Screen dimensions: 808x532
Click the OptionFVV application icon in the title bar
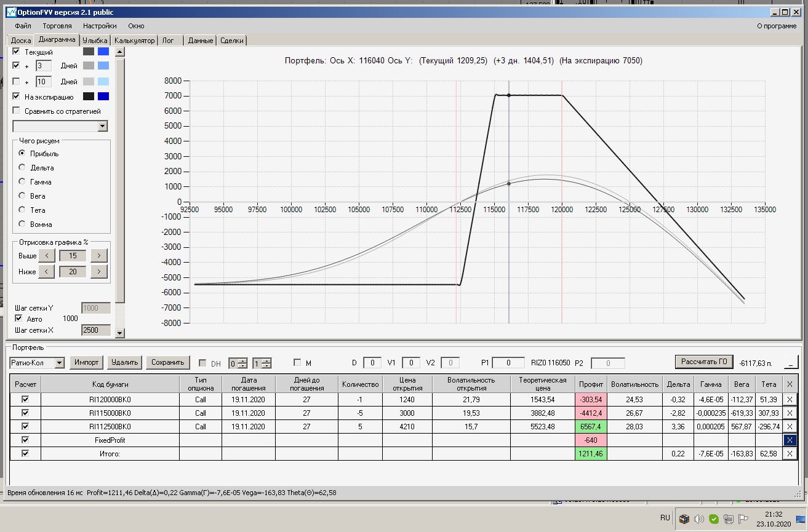pos(10,12)
